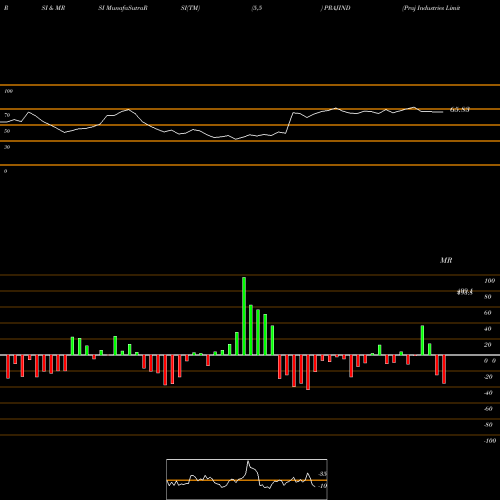Click the 35 label in mini chart
Image resolution: width=500 pixels, height=500 pixels.
pyautogui.click(x=323, y=474)
